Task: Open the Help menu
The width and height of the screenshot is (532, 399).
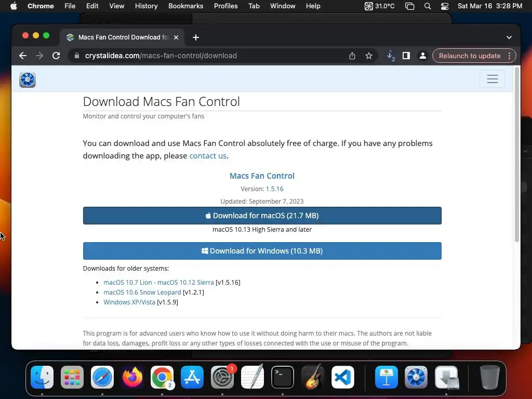Action: point(313,6)
